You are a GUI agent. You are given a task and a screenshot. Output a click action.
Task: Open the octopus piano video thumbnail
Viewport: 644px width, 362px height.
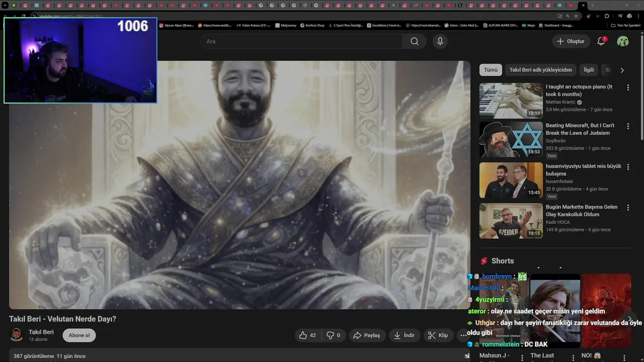[511, 101]
